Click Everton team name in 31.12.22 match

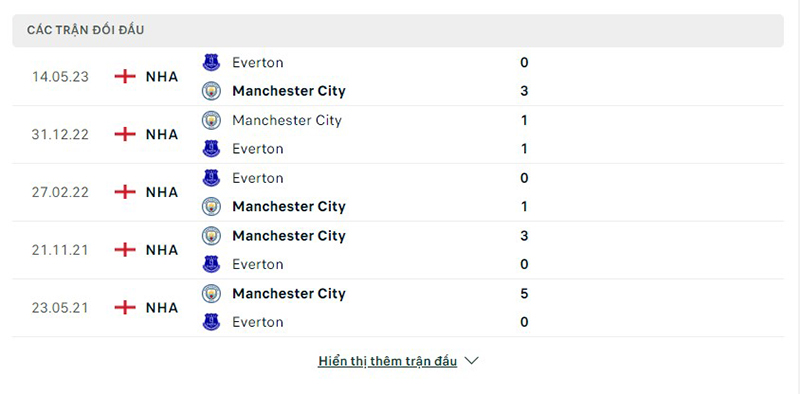tap(258, 149)
